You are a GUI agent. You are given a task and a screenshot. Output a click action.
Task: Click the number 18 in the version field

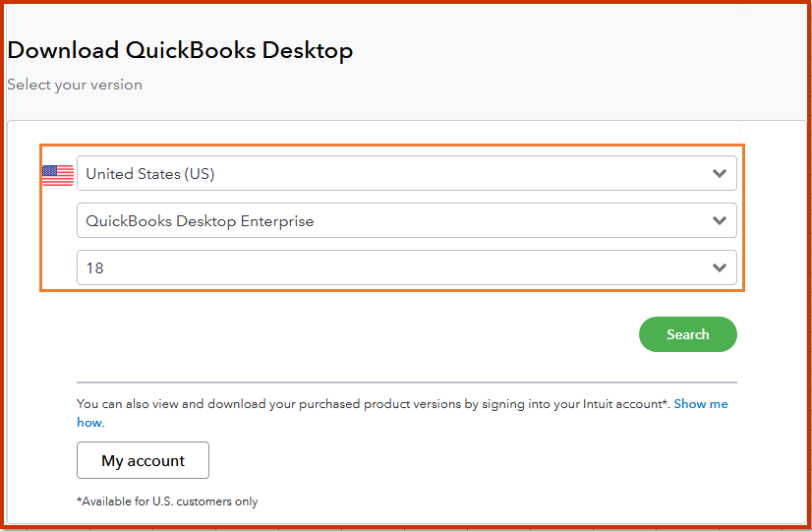94,267
